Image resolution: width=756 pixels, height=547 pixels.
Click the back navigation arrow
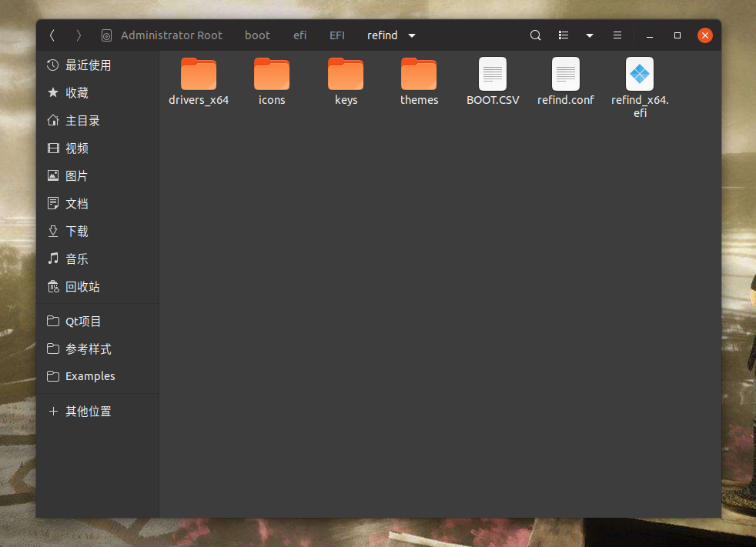point(52,35)
